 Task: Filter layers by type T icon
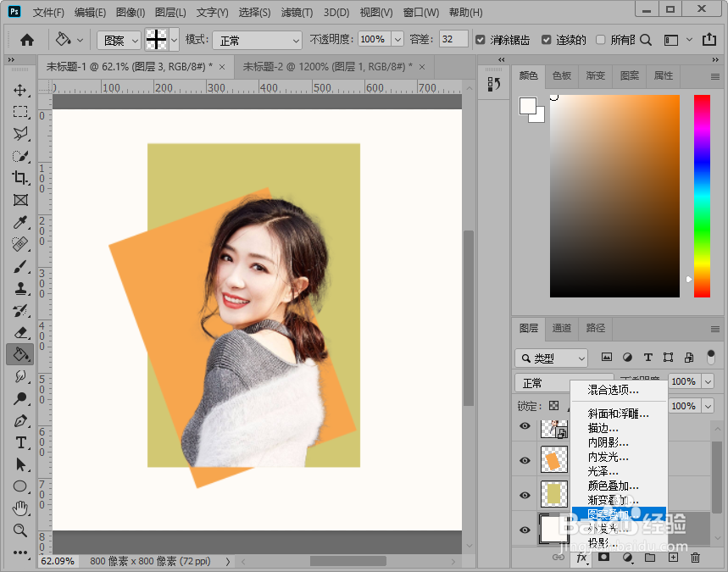tap(647, 357)
